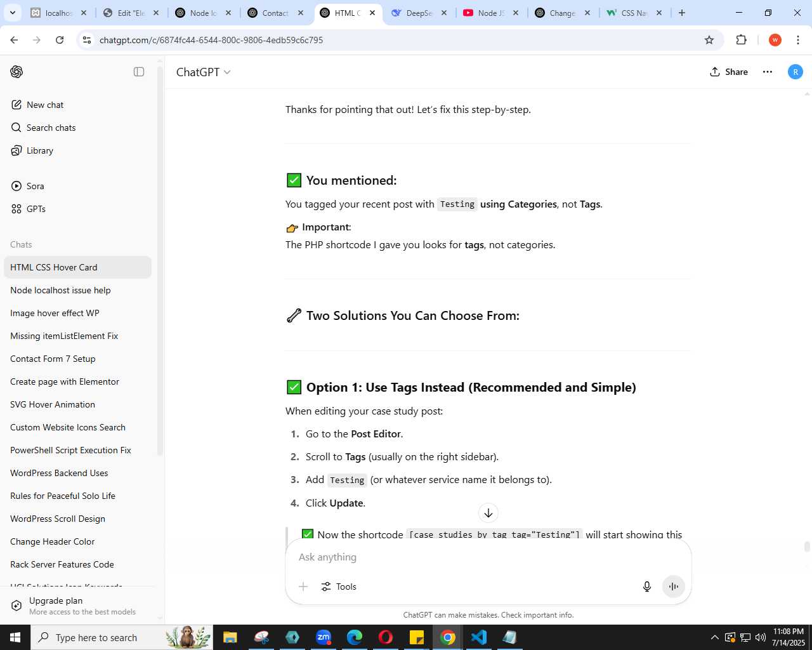Open the Node localhost issue help chat

77,290
